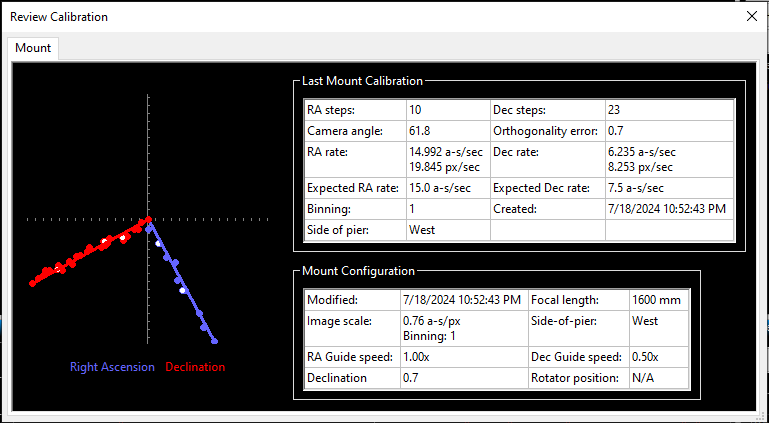
Task: Click the Dec steps label cell
Action: tap(548, 110)
